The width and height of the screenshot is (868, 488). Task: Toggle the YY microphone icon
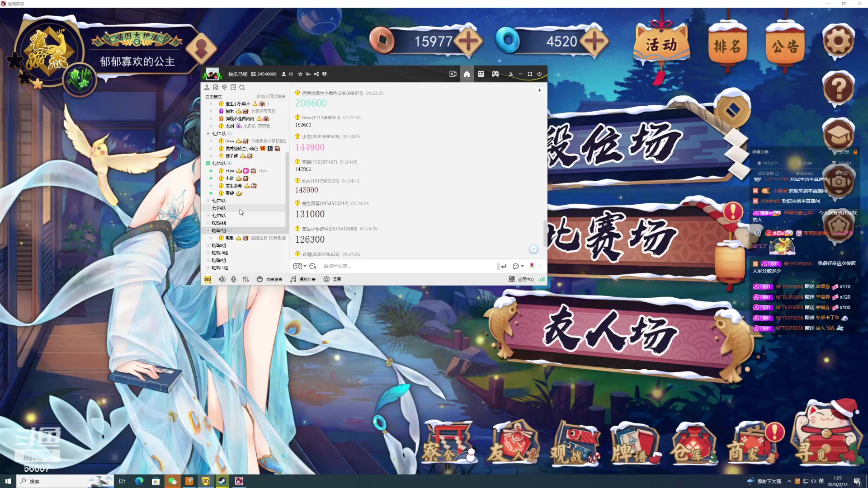click(234, 280)
